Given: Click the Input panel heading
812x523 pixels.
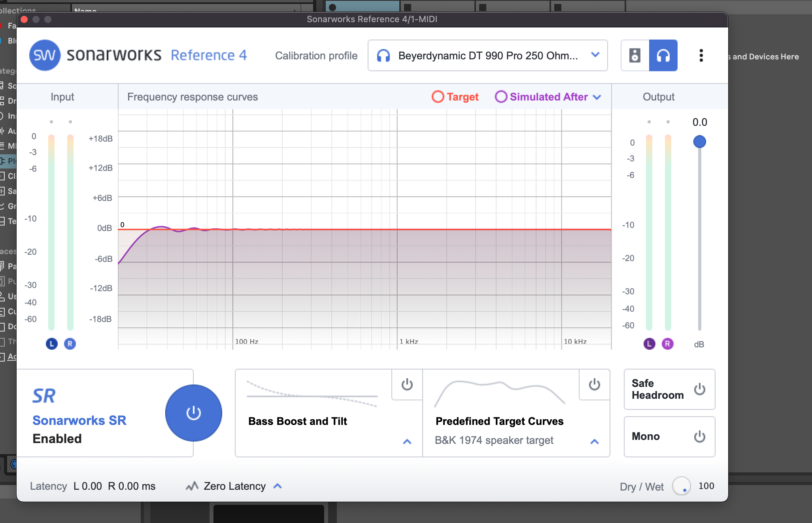Looking at the screenshot, I should [62, 97].
